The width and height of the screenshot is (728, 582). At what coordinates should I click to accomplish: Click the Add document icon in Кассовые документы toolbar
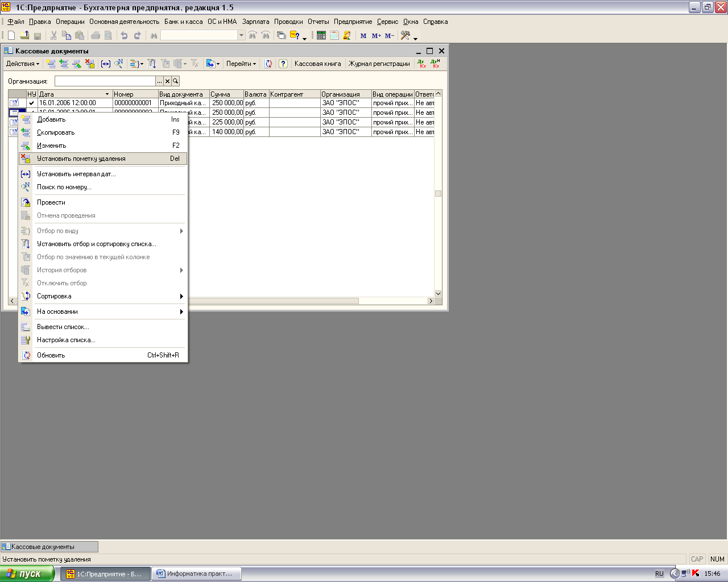pos(51,64)
